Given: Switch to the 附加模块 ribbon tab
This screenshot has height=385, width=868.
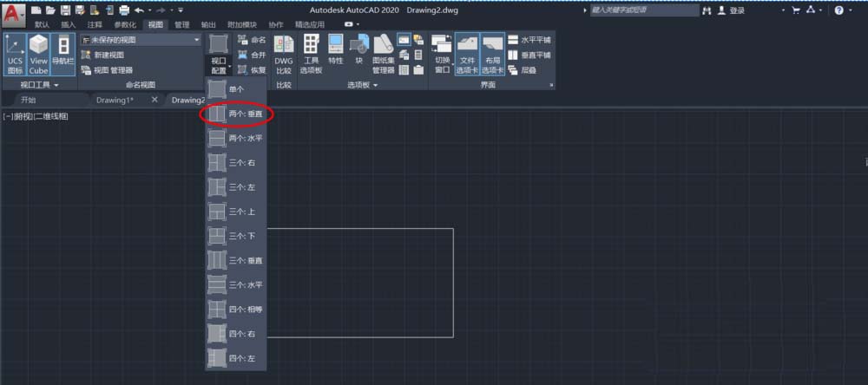Looking at the screenshot, I should pyautogui.click(x=241, y=25).
